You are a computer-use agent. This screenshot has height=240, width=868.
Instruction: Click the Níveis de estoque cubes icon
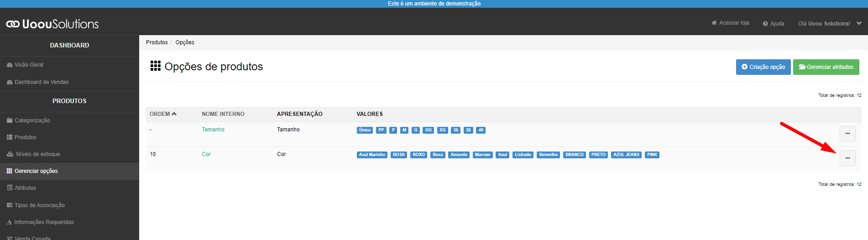pos(10,154)
